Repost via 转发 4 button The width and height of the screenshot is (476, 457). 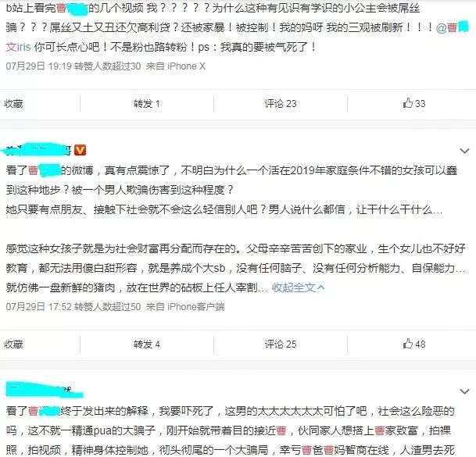point(147,345)
